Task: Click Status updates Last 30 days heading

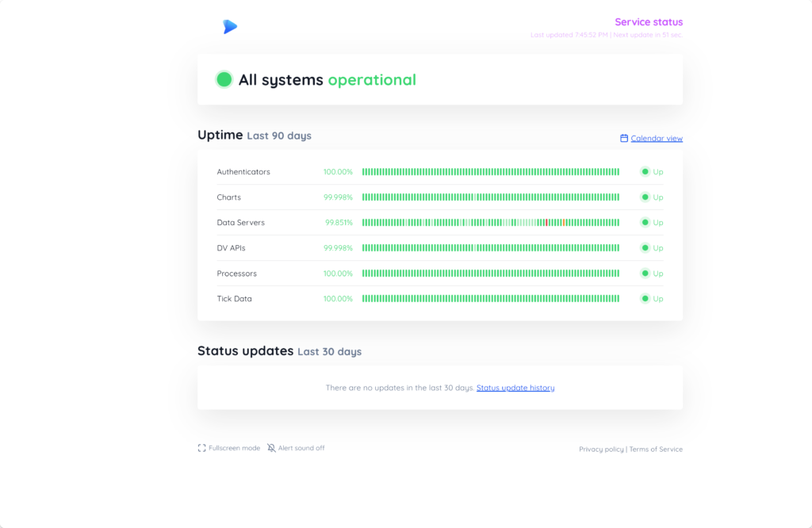Action: pyautogui.click(x=280, y=351)
